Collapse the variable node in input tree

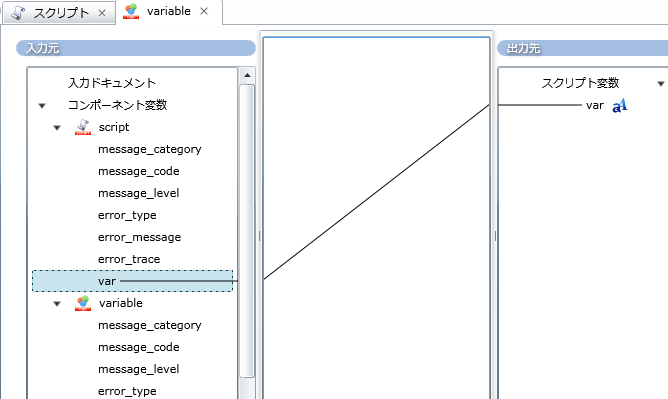[x=57, y=304]
